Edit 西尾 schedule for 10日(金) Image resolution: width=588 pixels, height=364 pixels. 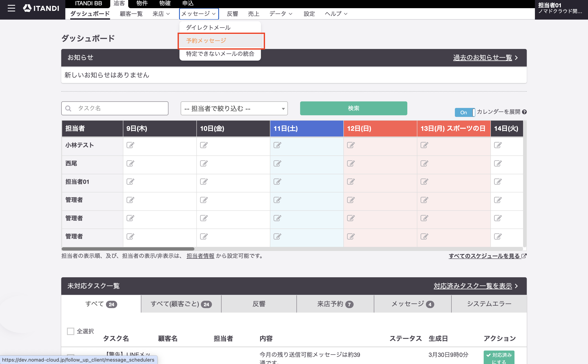click(204, 163)
